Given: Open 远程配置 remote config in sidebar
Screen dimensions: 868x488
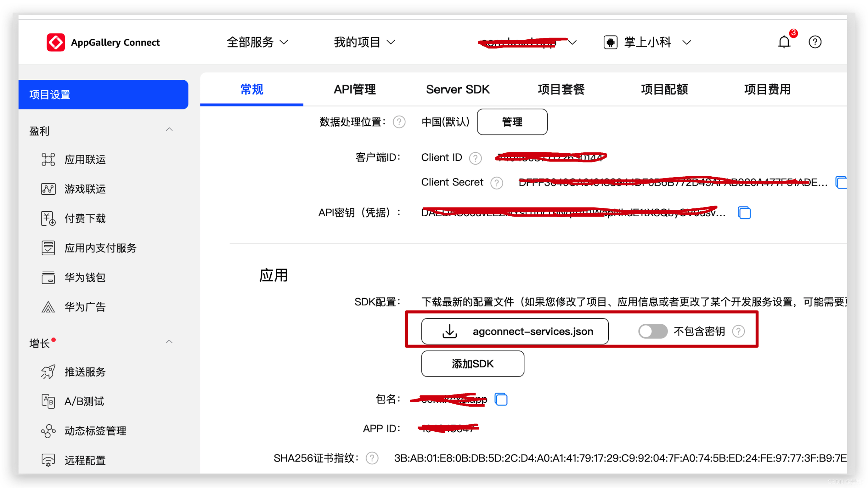Looking at the screenshot, I should tap(85, 460).
